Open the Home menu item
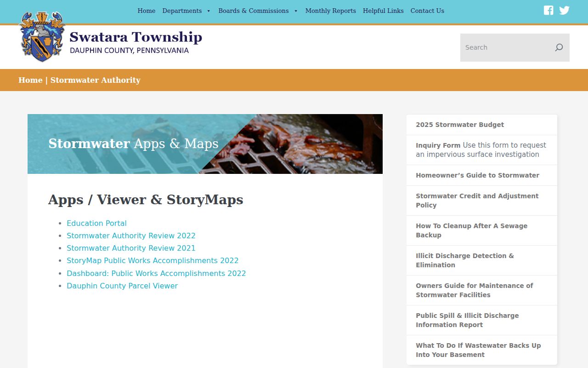588x368 pixels. 147,11
